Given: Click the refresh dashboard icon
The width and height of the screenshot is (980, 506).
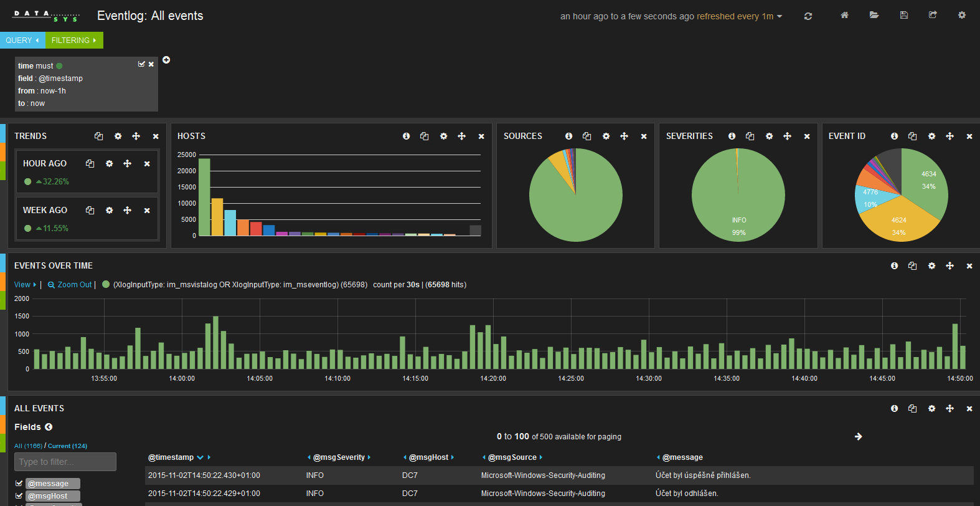Looking at the screenshot, I should (x=808, y=16).
